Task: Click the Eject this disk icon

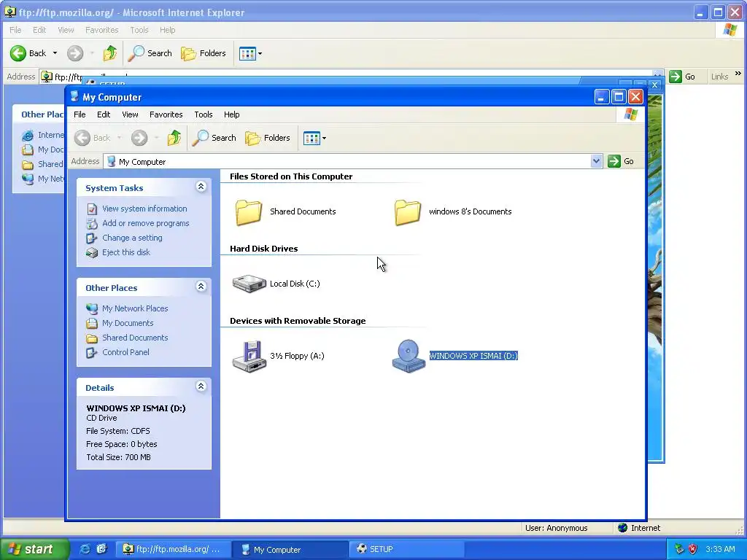Action: 92,252
